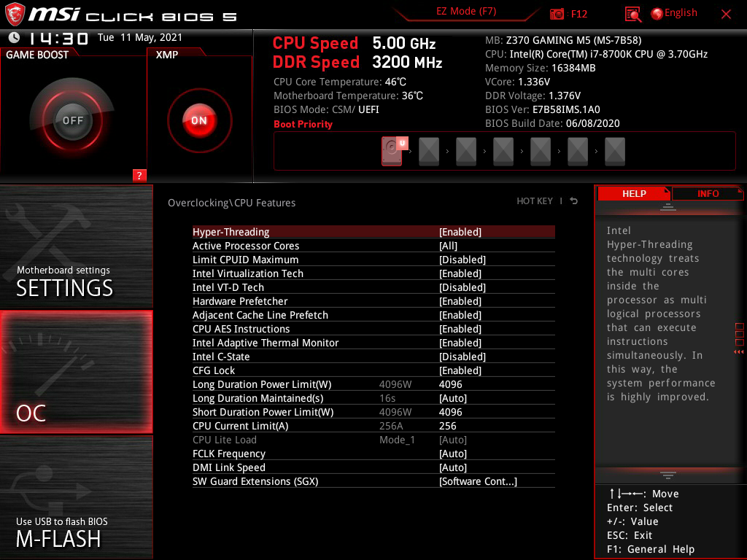Click the 14:30 time display

[58, 38]
